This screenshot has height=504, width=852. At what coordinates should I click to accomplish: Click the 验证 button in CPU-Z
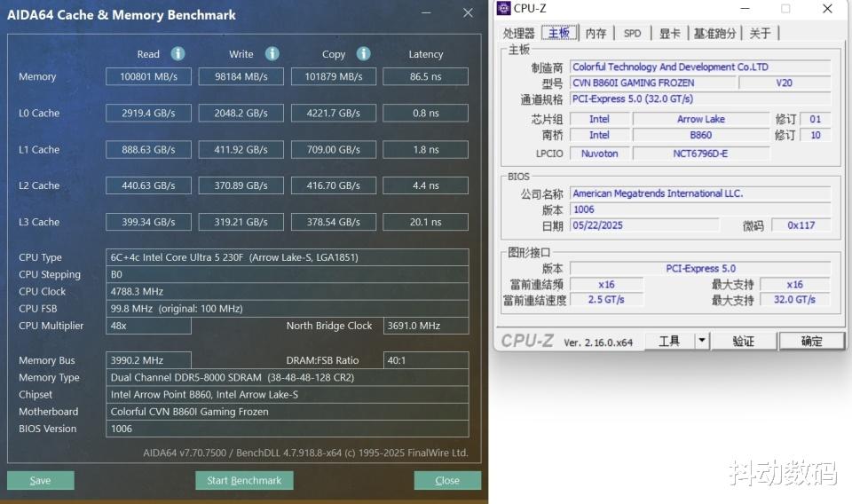(744, 341)
